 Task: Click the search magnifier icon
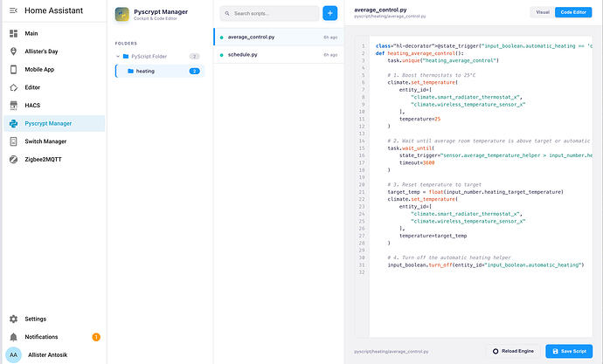point(227,13)
